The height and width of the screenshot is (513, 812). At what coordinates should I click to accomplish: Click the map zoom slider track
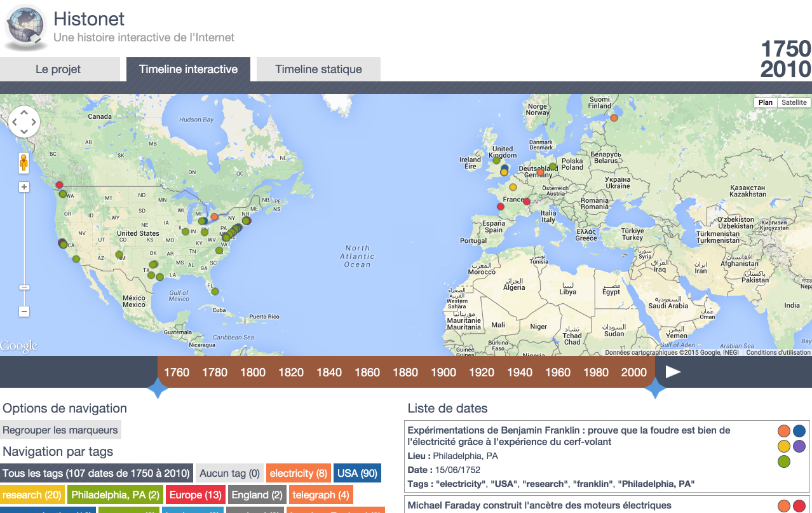[x=24, y=249]
